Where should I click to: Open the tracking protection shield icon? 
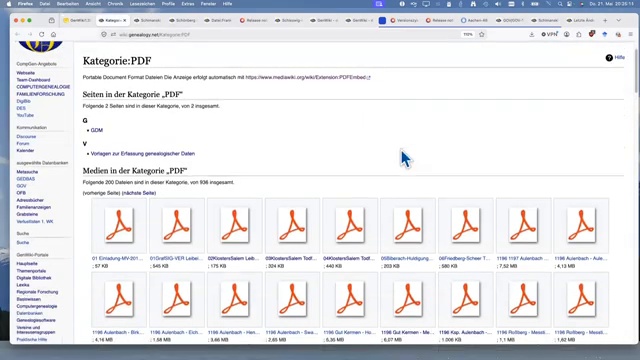pos(104,35)
